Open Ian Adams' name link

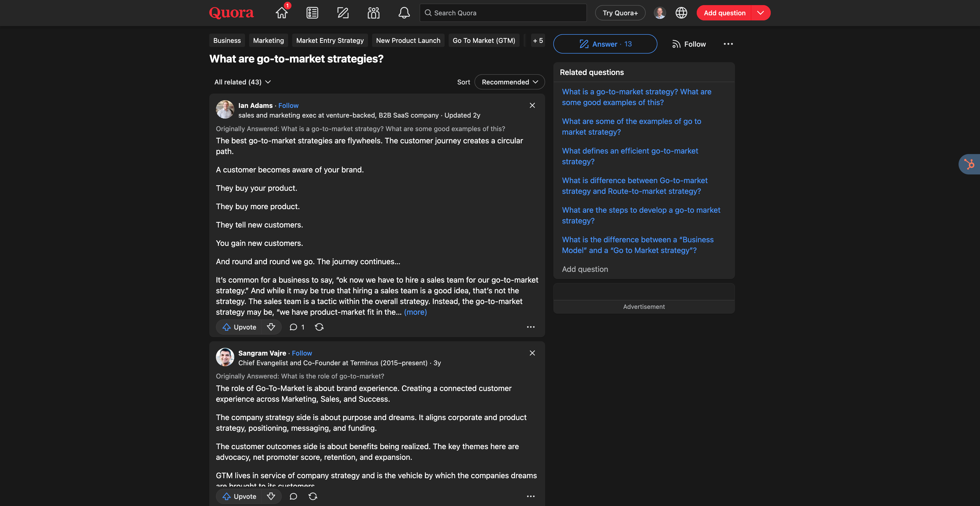tap(255, 105)
